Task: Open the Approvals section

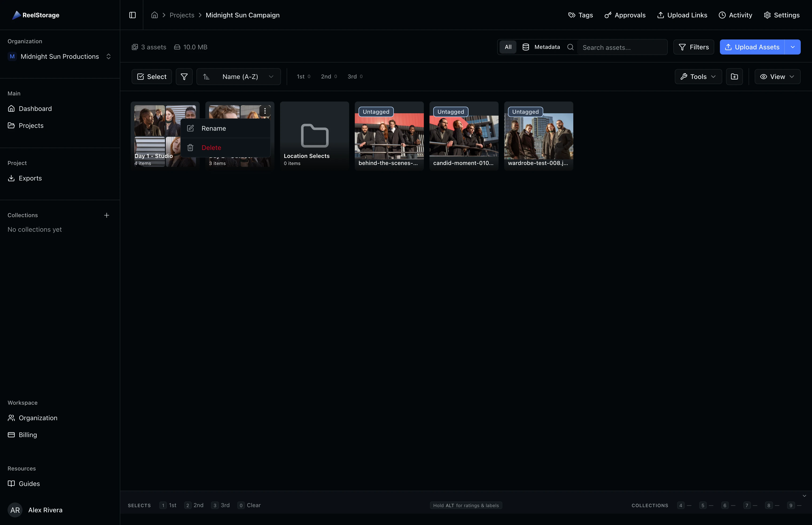Action: tap(625, 15)
